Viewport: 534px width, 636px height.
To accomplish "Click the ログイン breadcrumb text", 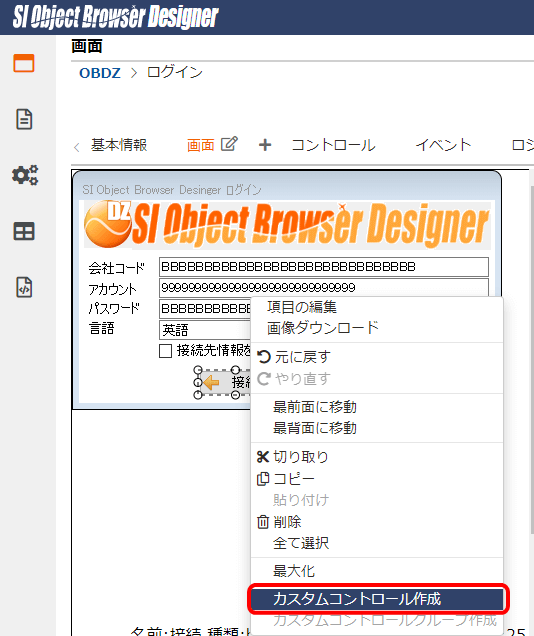I will (175, 73).
